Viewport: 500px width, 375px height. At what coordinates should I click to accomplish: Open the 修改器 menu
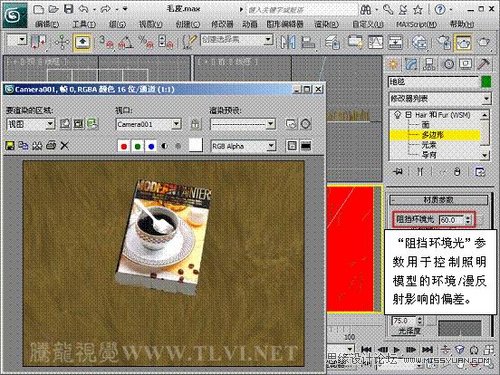tap(222, 24)
